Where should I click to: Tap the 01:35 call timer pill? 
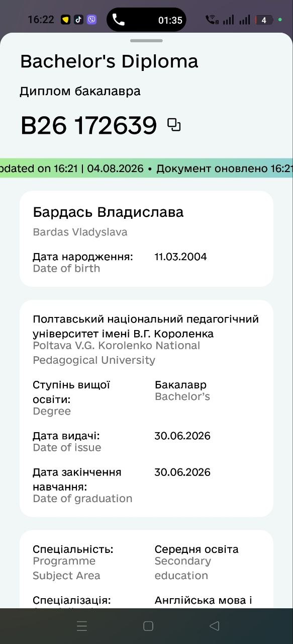(146, 20)
